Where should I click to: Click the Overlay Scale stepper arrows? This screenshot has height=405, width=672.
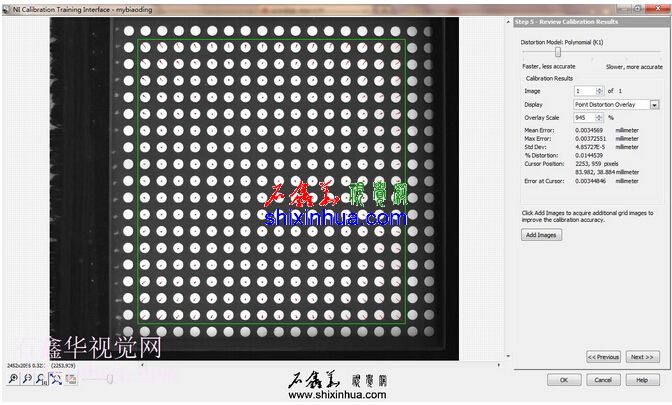(x=598, y=117)
